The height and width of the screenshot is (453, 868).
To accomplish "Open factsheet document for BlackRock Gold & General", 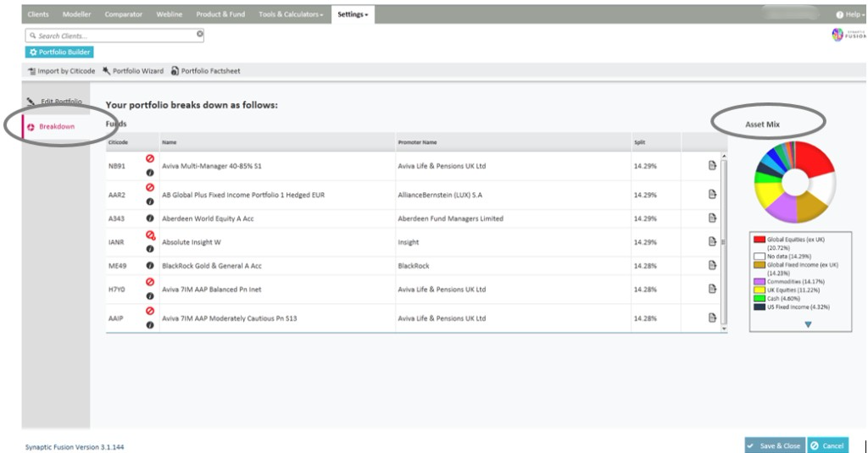I will pos(712,265).
